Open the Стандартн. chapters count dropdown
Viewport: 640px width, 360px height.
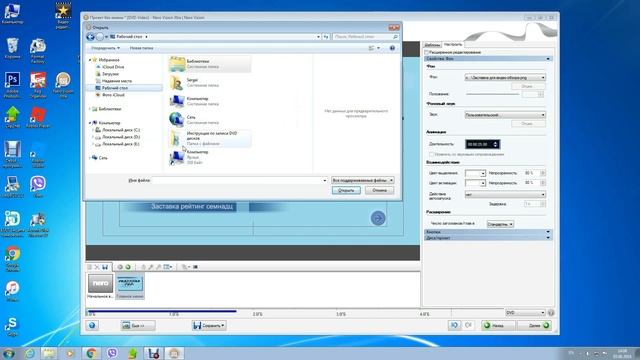click(500, 224)
